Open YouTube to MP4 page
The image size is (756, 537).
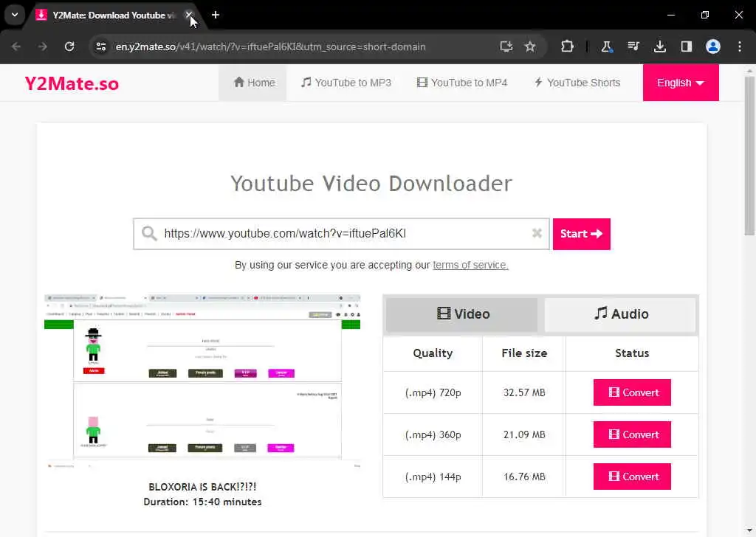(x=462, y=83)
